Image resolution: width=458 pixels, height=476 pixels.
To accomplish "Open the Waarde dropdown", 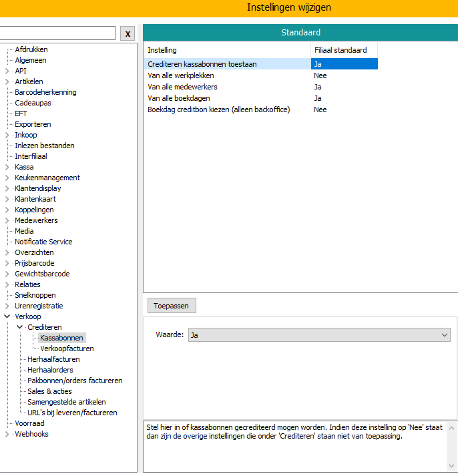I will point(319,335).
